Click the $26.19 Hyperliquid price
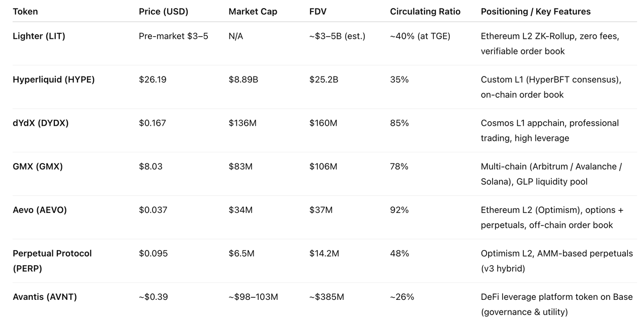Viewport: 644px width, 320px height. [x=152, y=79]
